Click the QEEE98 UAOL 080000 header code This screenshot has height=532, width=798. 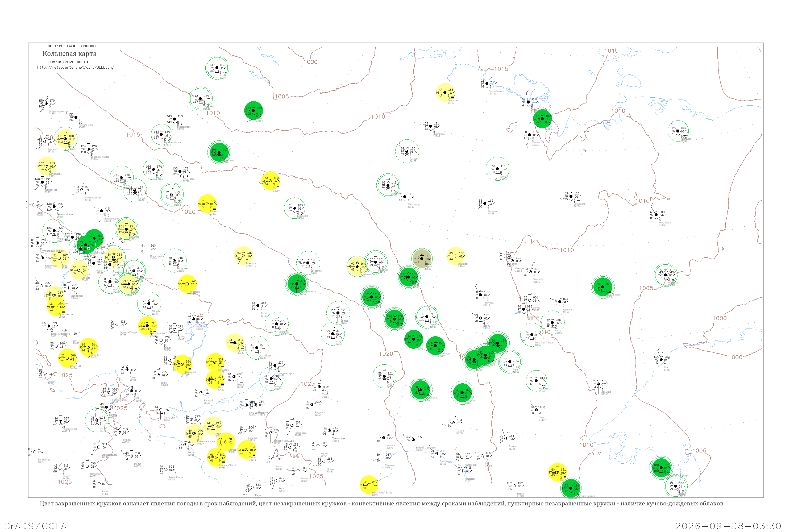click(72, 46)
